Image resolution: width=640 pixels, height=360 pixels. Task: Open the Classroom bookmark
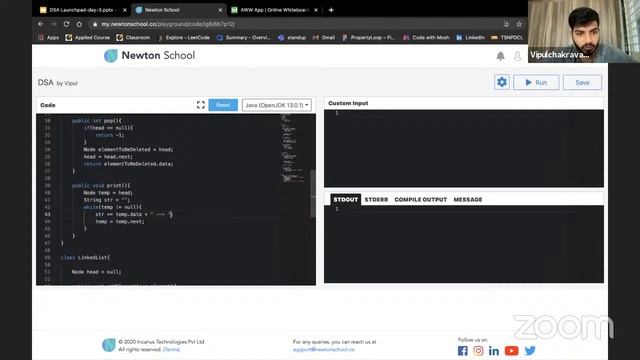(133, 38)
